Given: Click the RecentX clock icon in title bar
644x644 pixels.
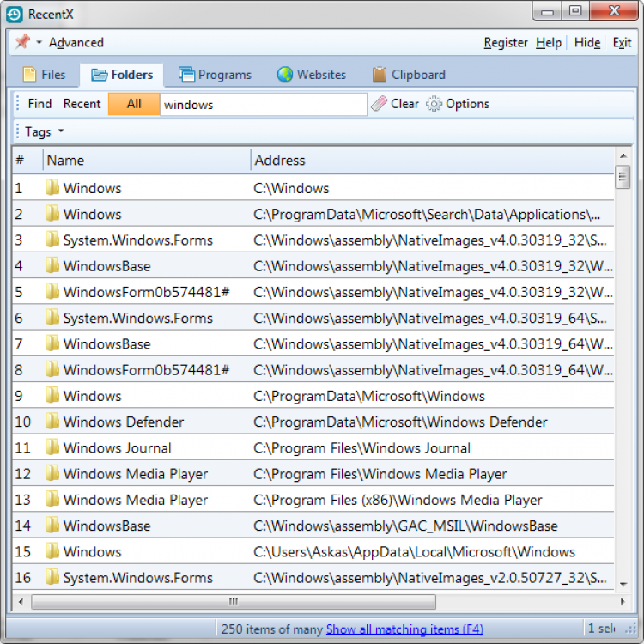Looking at the screenshot, I should pyautogui.click(x=14, y=15).
